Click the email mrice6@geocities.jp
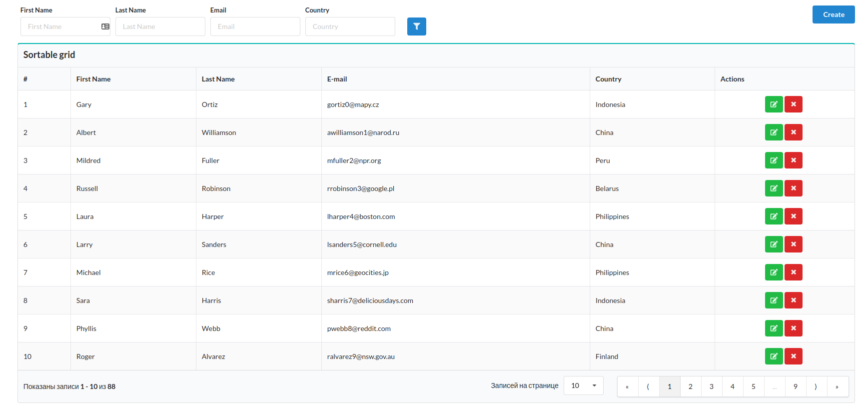The width and height of the screenshot is (868, 413). [x=358, y=272]
